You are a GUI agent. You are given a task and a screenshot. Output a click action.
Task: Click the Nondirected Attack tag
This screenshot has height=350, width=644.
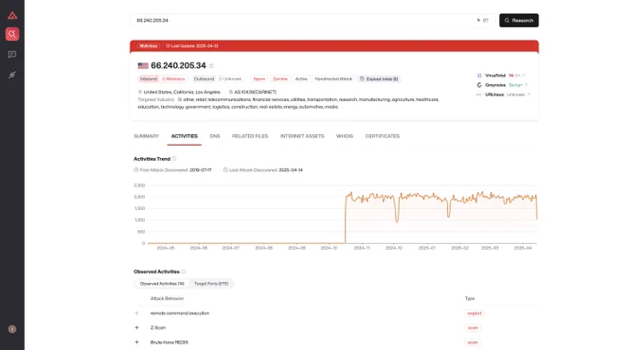[x=333, y=79]
